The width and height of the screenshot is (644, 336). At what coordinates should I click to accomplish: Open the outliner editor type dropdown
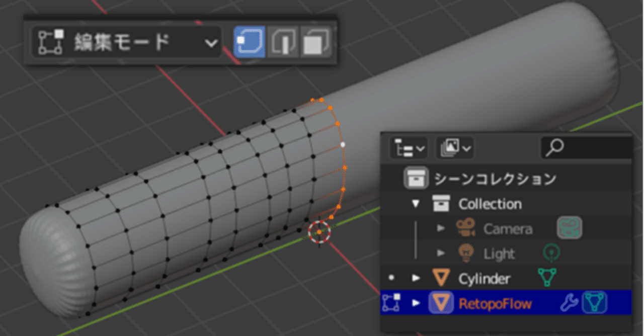click(408, 148)
